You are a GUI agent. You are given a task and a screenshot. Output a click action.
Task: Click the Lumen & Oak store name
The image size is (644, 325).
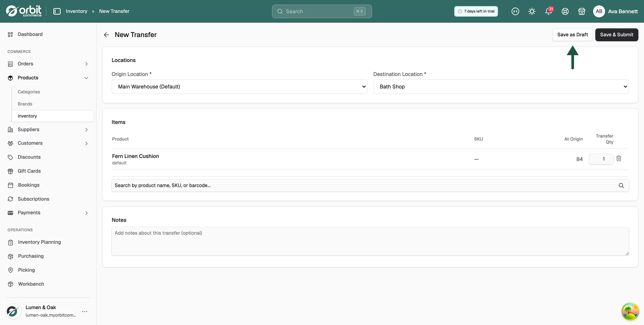[x=41, y=307]
